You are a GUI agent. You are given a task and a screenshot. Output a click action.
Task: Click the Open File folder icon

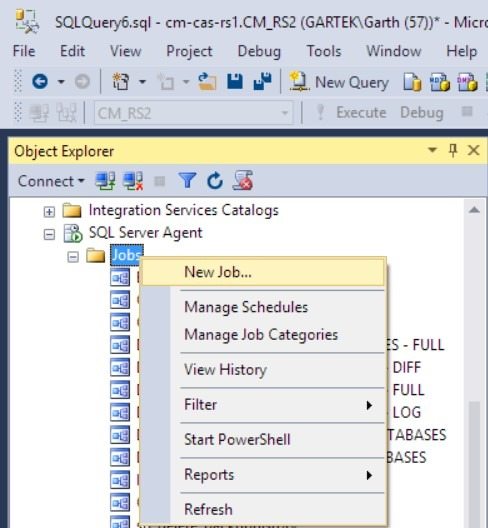click(x=207, y=81)
